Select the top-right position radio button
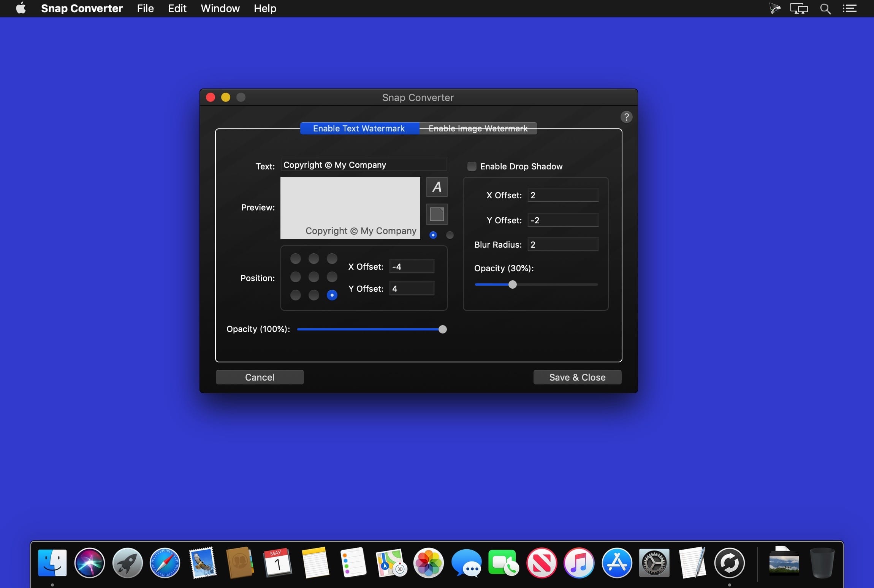874x588 pixels. tap(332, 259)
